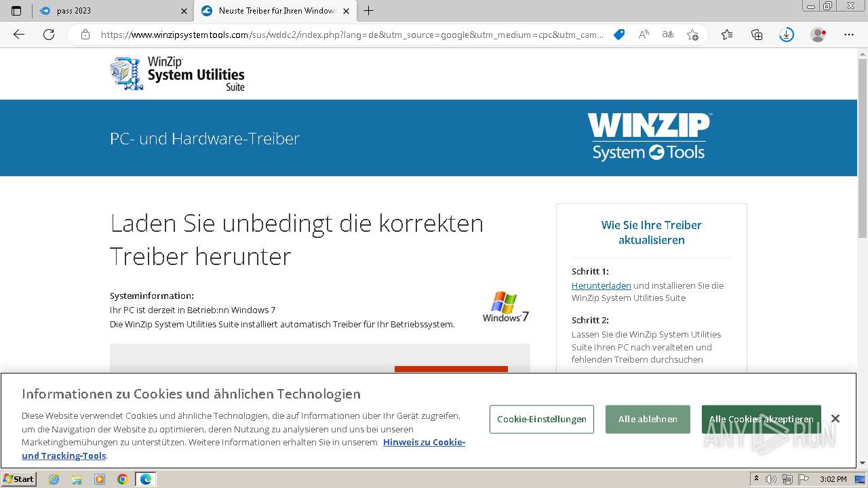Click the 'Herunterladen' link in Schritt 1
This screenshot has height=488, width=868.
601,285
